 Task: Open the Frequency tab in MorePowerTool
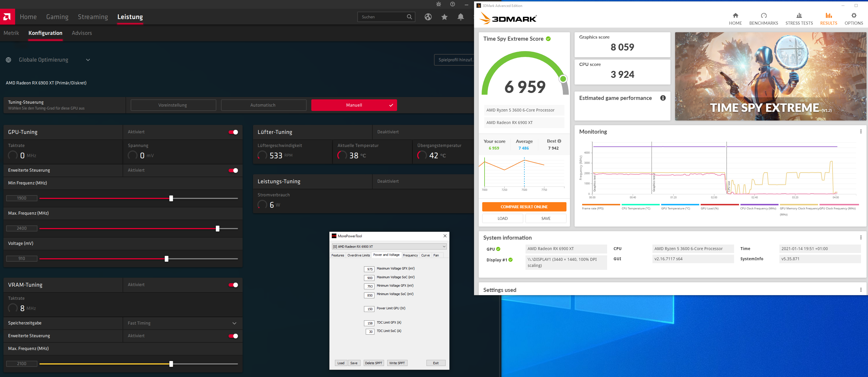coord(410,255)
